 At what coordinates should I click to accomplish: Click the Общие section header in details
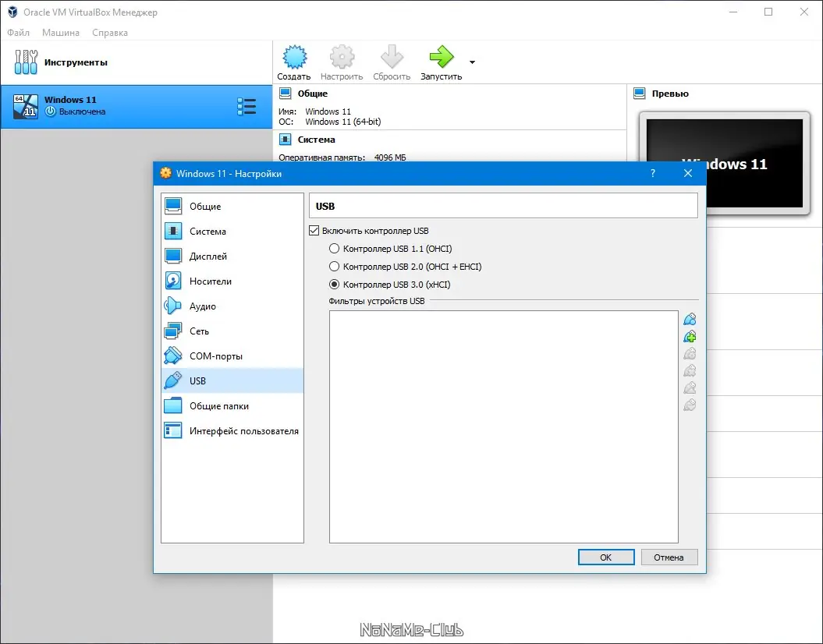pyautogui.click(x=312, y=94)
